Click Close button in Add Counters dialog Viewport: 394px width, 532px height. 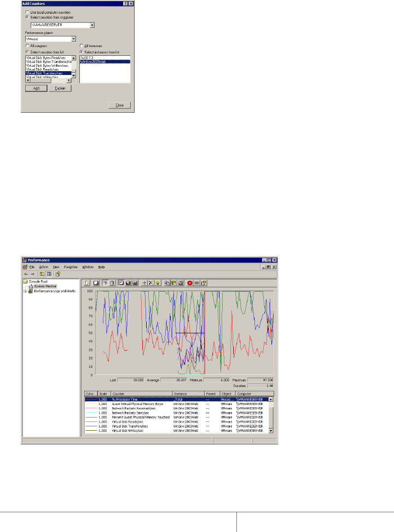pos(119,105)
